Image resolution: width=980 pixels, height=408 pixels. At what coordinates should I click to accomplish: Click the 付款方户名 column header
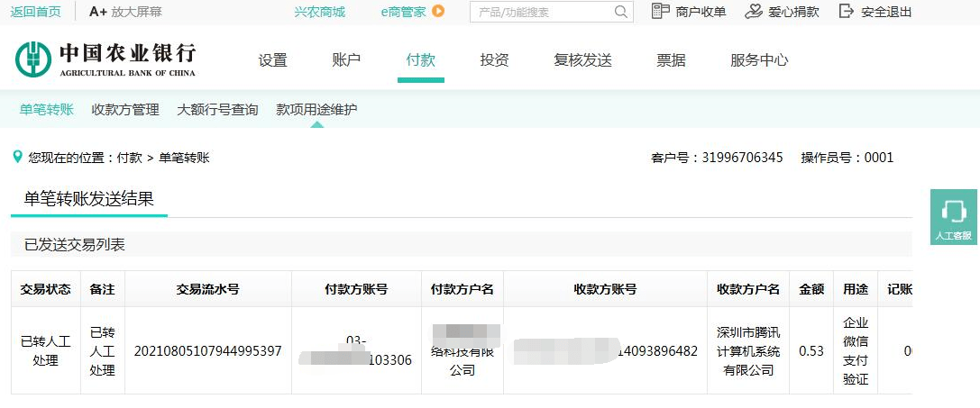(463, 289)
